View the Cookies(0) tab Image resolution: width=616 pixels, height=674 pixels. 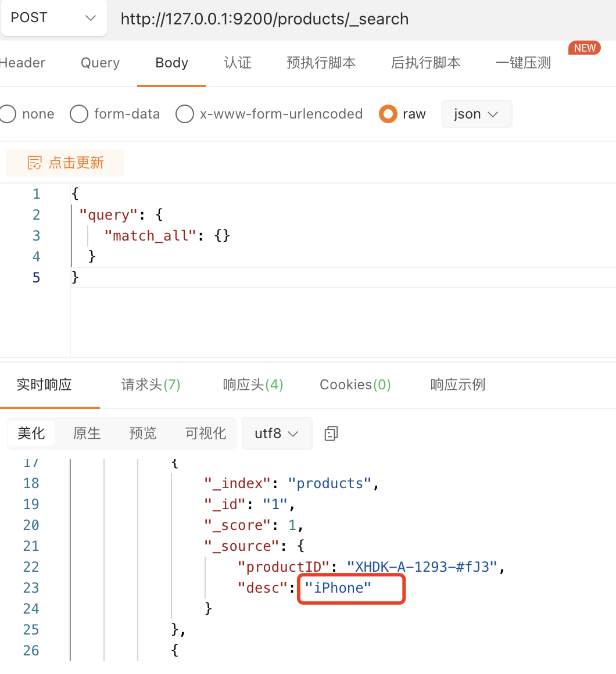355,384
